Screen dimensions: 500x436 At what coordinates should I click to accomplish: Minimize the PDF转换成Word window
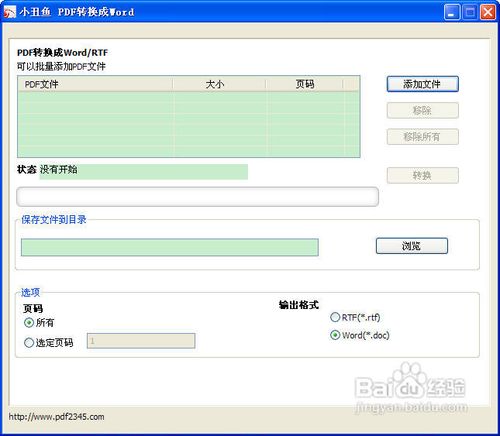coord(452,12)
